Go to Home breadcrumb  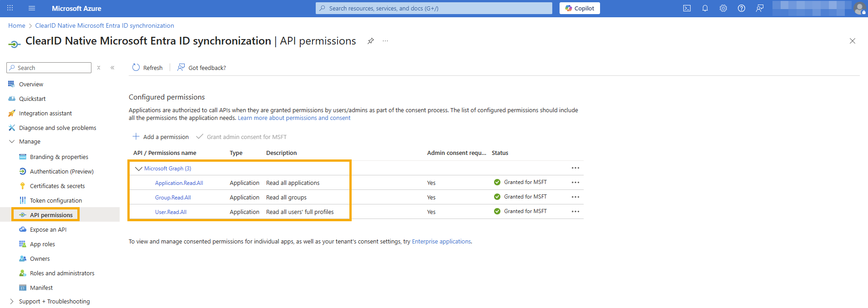pos(17,25)
